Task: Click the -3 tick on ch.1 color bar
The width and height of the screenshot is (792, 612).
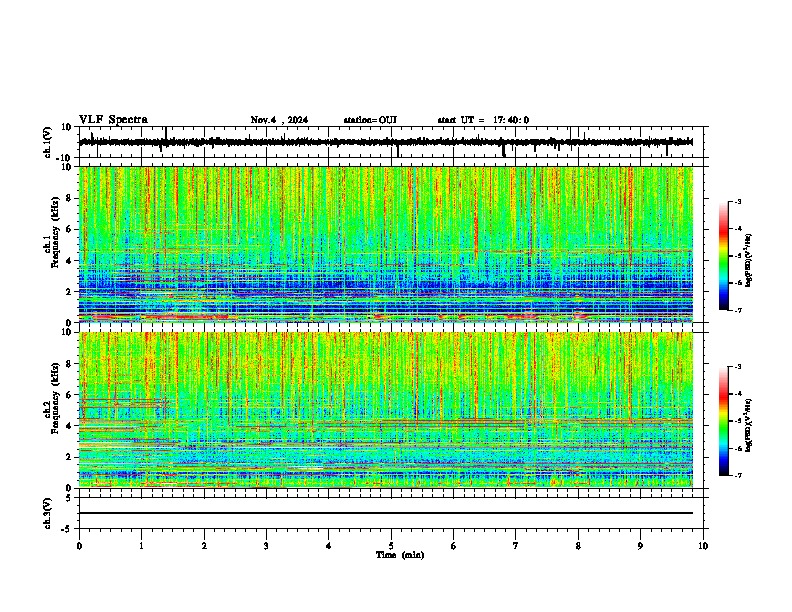Action: pyautogui.click(x=738, y=201)
